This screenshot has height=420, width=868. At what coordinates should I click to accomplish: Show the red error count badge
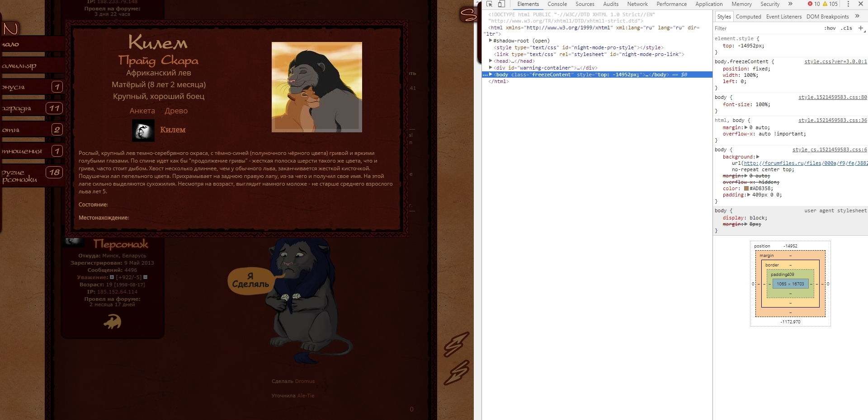click(x=814, y=4)
